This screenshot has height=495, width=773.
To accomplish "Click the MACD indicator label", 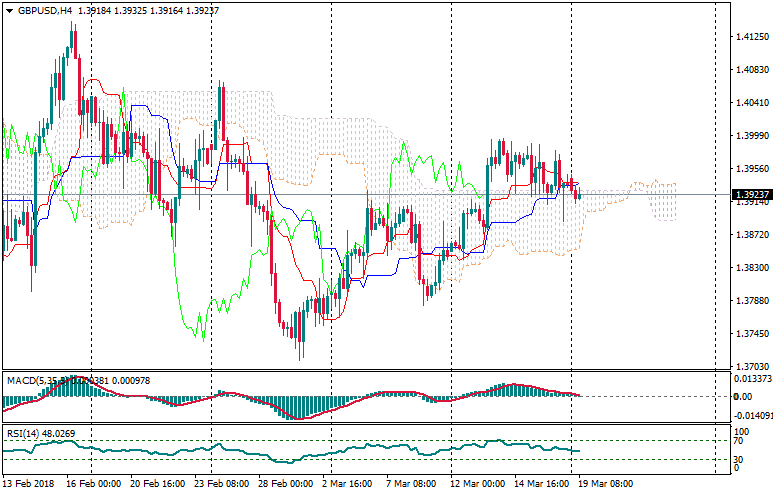I will click(x=21, y=380).
